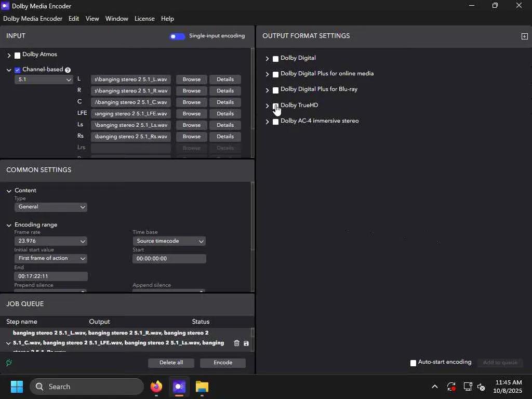The image size is (532, 399).
Task: Open the 23.976 frame rate dropdown
Action: pyautogui.click(x=50, y=241)
